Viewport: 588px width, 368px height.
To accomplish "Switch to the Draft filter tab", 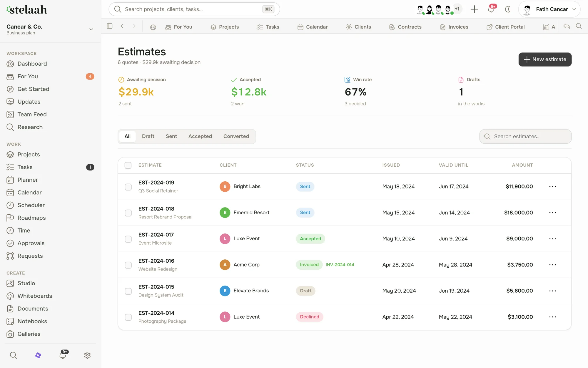I will point(148,136).
